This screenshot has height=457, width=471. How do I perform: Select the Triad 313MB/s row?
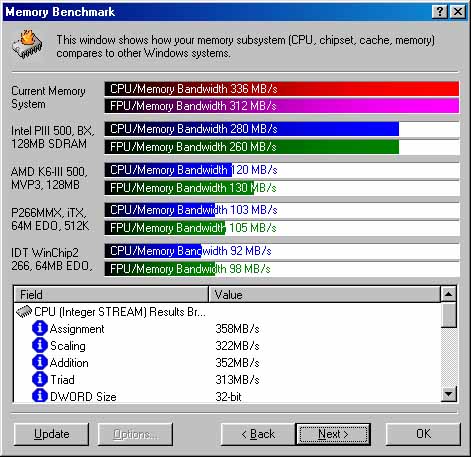228,380
